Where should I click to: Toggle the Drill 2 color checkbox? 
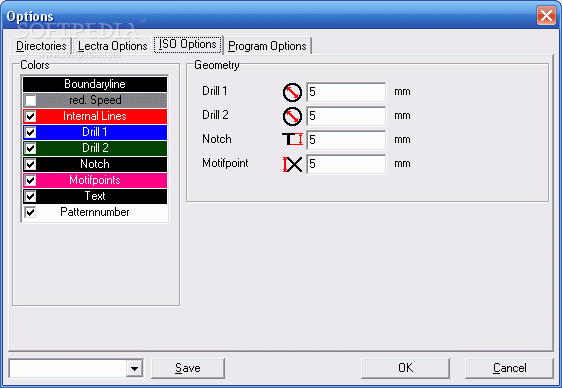click(x=30, y=148)
